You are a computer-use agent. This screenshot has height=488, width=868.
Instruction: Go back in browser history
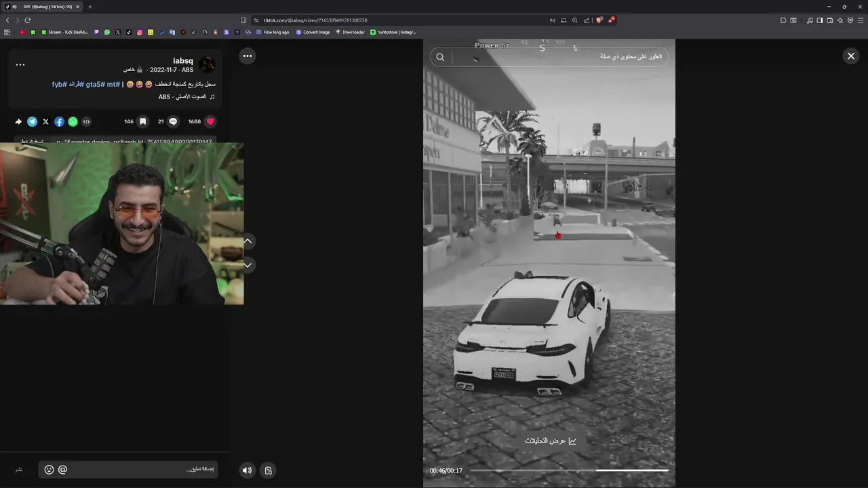click(x=7, y=20)
